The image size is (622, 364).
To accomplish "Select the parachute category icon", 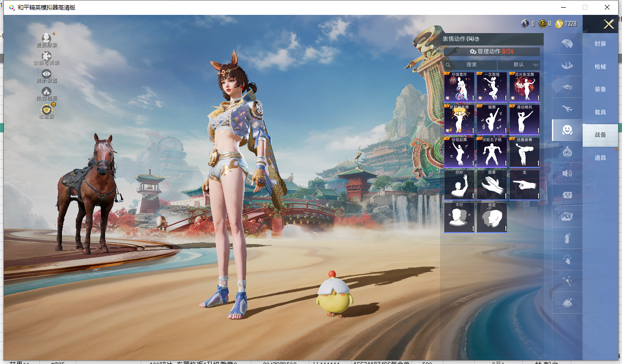I will pyautogui.click(x=567, y=44).
